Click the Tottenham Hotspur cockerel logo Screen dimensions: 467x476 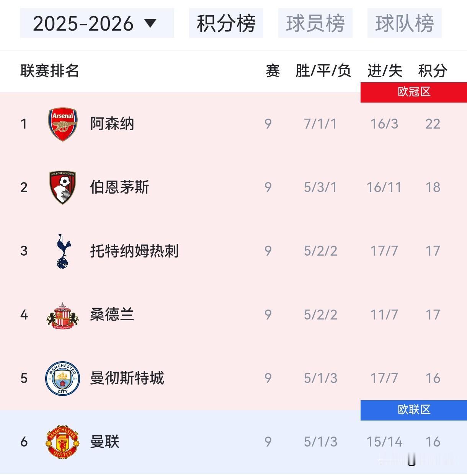click(x=63, y=251)
